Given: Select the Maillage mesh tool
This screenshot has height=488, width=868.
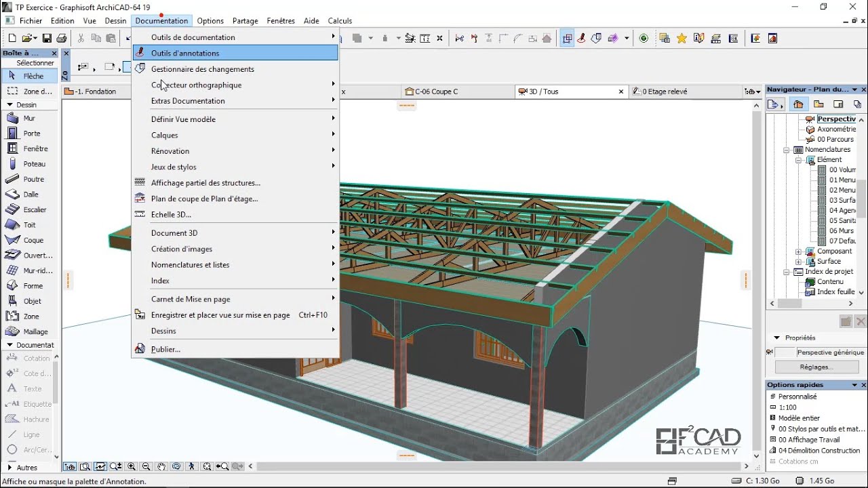Looking at the screenshot, I should pyautogui.click(x=28, y=331).
